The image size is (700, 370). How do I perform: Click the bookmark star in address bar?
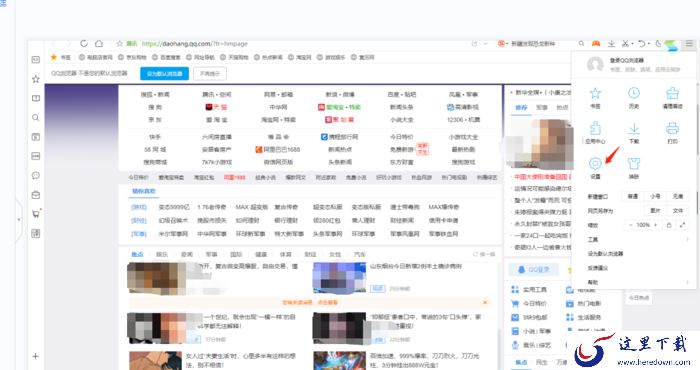click(120, 44)
